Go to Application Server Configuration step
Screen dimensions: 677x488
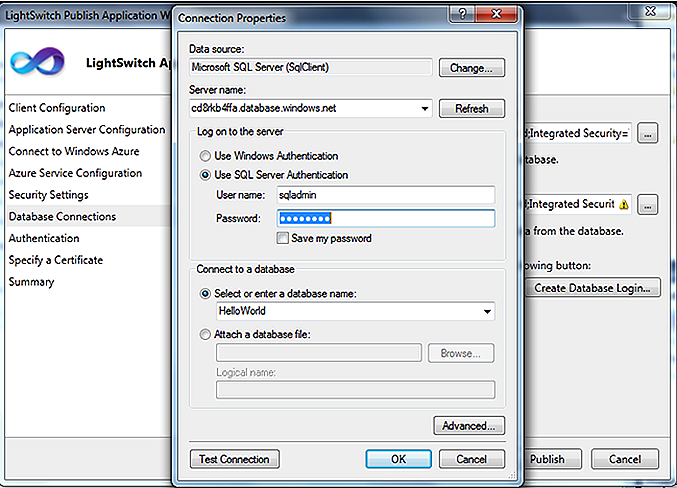click(x=87, y=130)
